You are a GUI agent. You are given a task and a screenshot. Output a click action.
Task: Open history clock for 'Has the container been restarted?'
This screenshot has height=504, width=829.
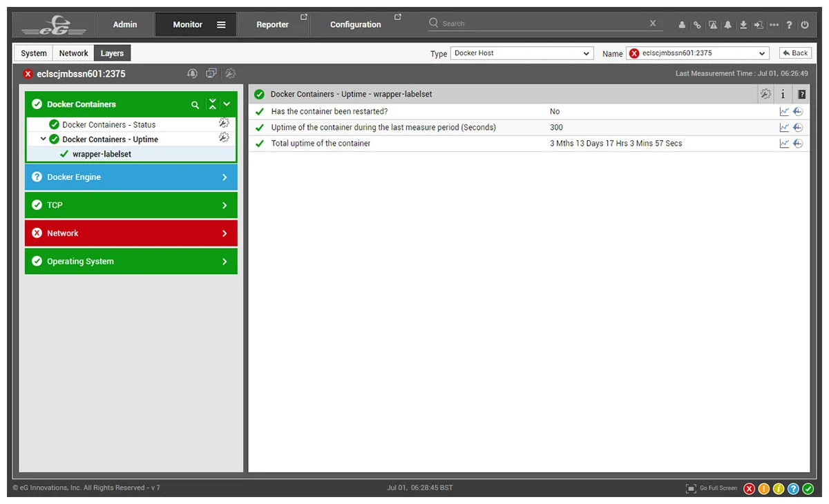798,111
